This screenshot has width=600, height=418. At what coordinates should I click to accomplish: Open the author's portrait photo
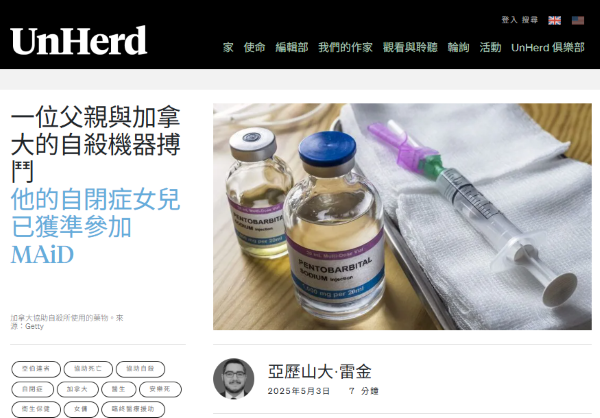(233, 379)
